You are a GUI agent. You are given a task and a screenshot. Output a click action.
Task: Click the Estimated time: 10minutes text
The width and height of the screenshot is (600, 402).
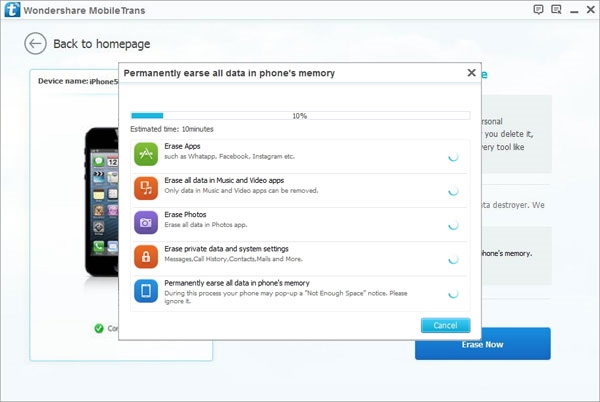pyautogui.click(x=172, y=129)
